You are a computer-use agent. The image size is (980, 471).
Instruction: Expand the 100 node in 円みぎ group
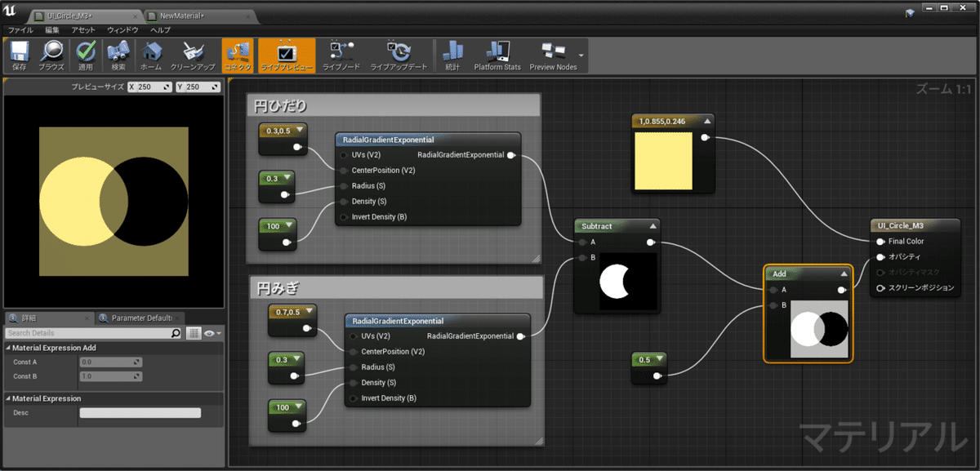click(x=299, y=406)
